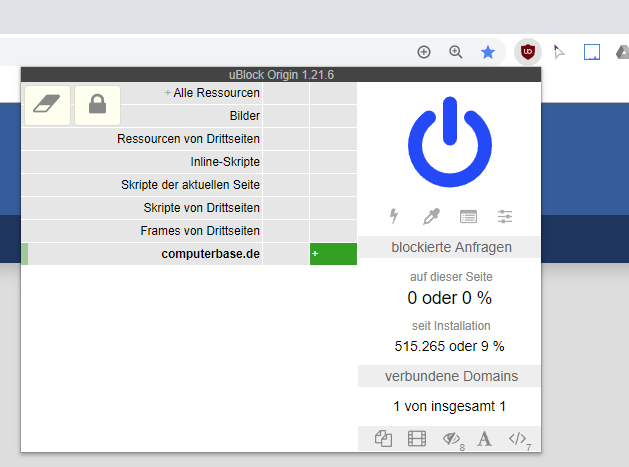
Task: Click the cursor arrow extension icon
Action: pyautogui.click(x=559, y=52)
